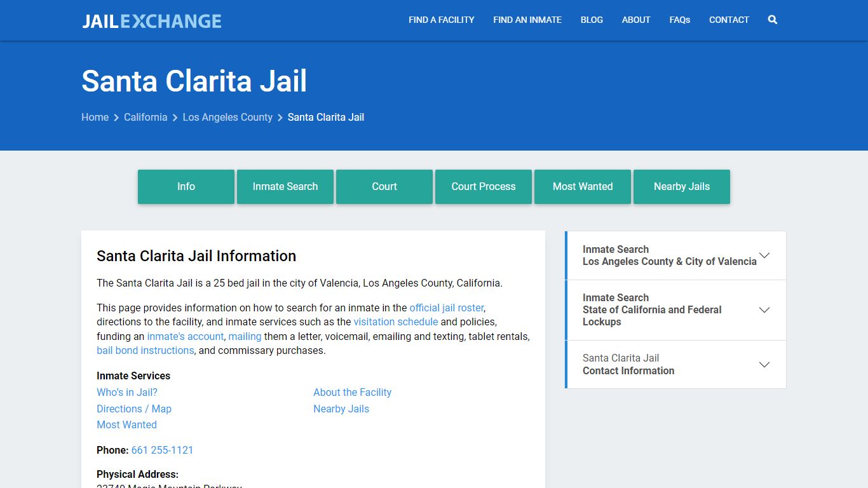Open California breadcrumb link
This screenshot has height=488, width=868.
(146, 117)
